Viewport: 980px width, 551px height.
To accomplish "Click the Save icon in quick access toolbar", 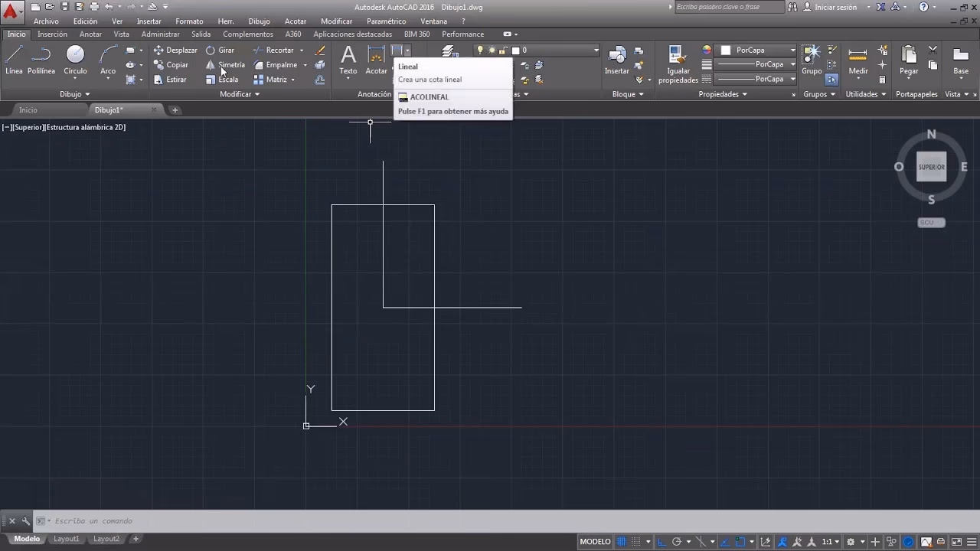I will pyautogui.click(x=65, y=7).
